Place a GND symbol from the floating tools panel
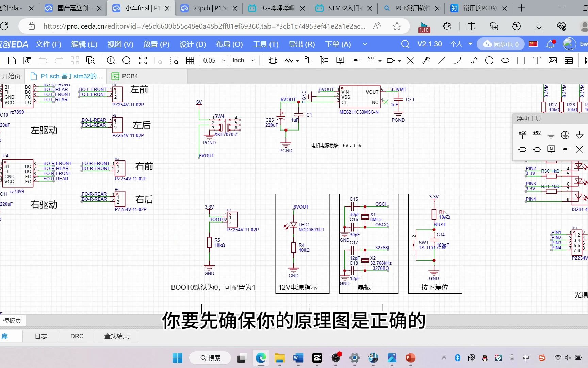Viewport: 588px width, 368px height. 551,135
